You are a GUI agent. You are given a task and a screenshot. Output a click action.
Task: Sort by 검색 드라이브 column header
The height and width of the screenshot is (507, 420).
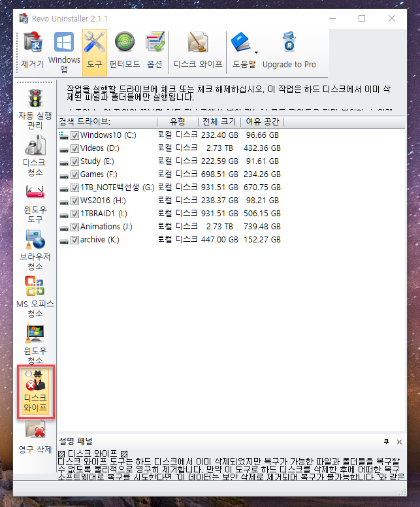pos(107,122)
